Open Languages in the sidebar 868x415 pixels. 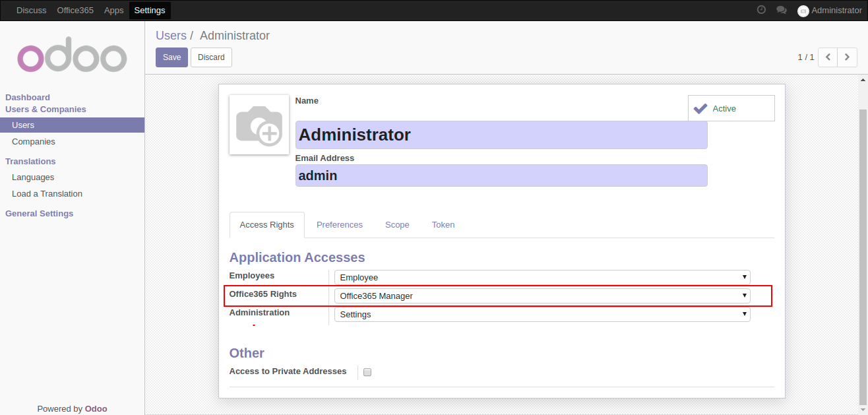pos(33,177)
